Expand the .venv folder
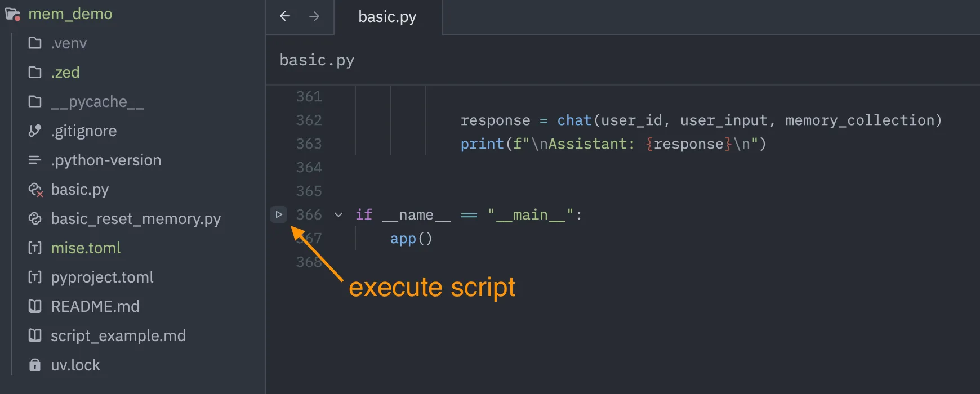Screen dimensions: 980x394 coord(69,43)
